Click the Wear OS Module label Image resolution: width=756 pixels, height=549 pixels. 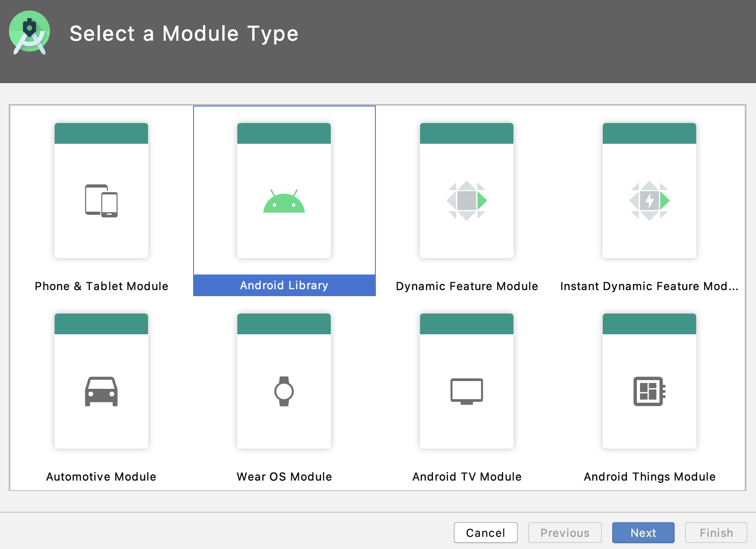pyautogui.click(x=284, y=477)
